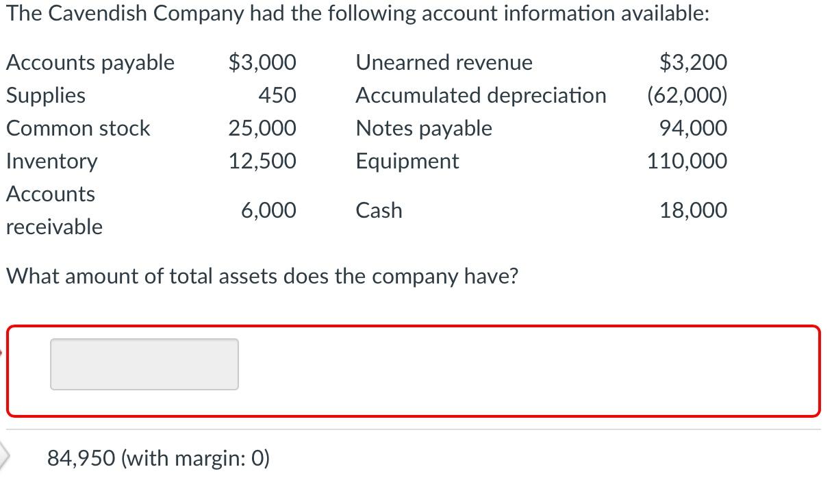Image resolution: width=834 pixels, height=504 pixels.
Task: Click the answer input field
Action: click(143, 364)
